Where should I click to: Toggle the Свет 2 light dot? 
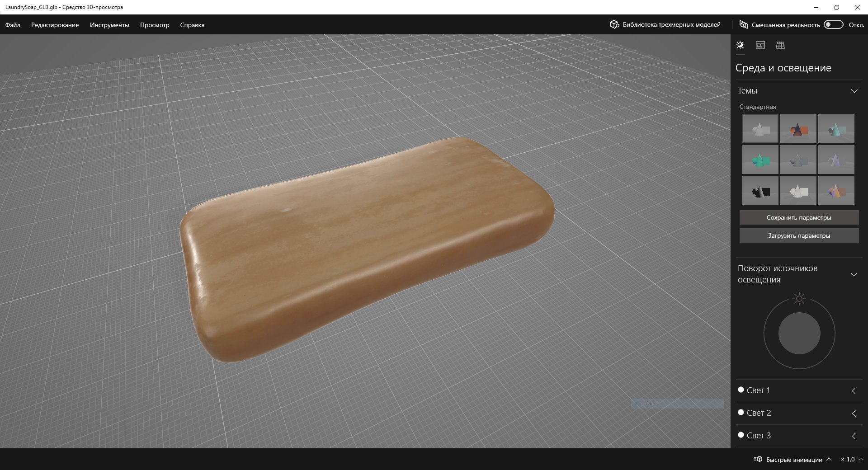point(741,412)
